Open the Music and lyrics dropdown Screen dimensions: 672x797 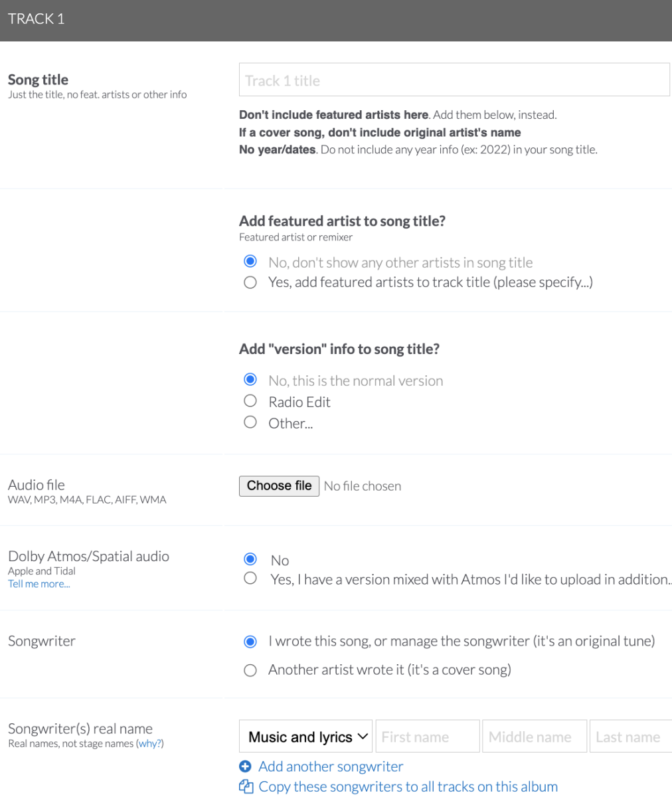(x=305, y=737)
